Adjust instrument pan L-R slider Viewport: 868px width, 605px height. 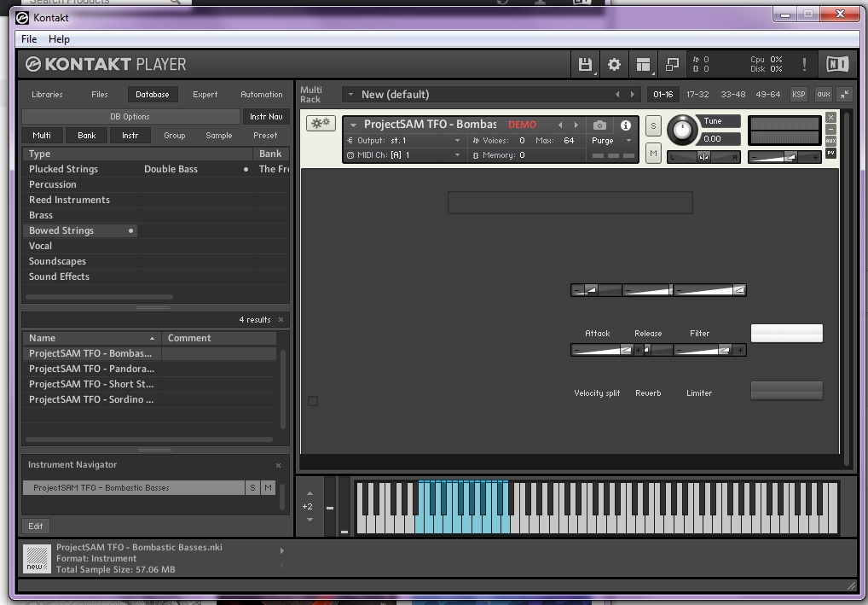[703, 157]
